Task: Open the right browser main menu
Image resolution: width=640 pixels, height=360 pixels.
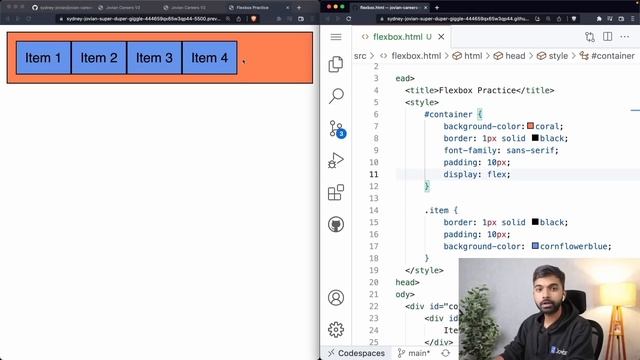Action: [x=634, y=19]
